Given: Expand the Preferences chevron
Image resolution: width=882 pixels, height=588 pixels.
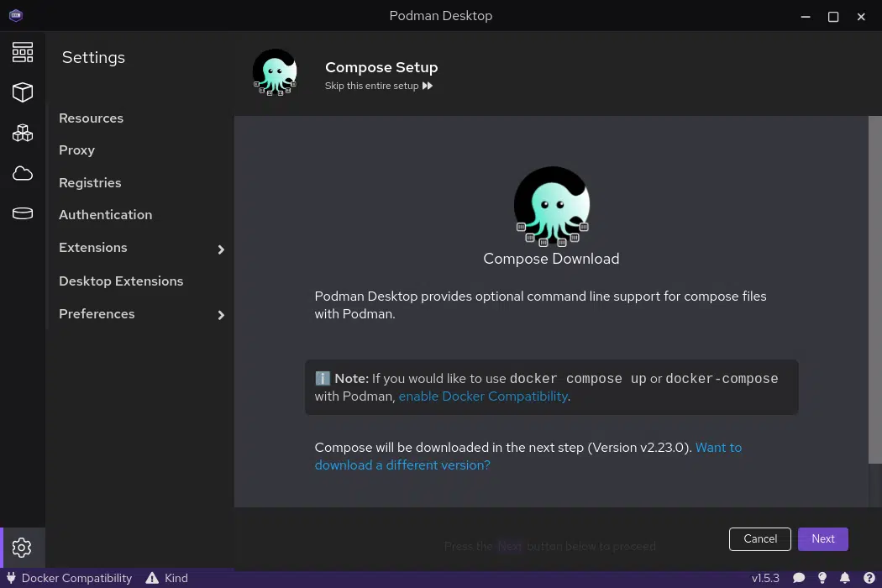Looking at the screenshot, I should click(221, 315).
